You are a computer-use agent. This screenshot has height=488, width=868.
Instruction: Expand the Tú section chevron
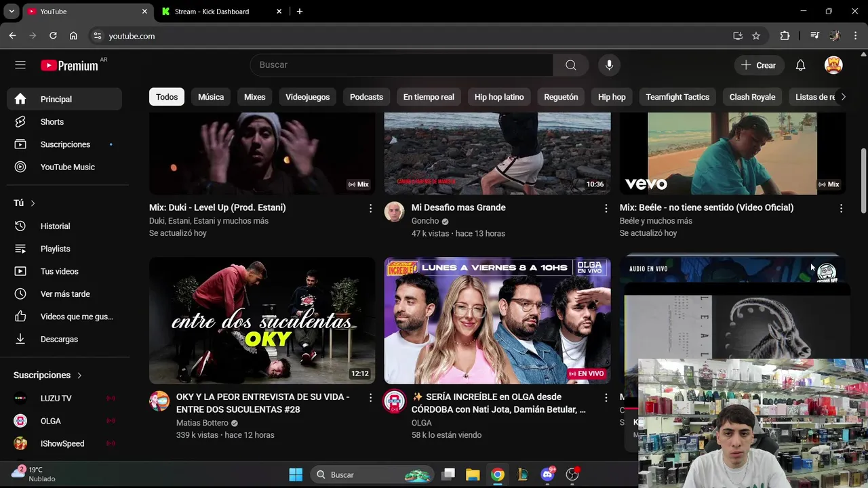[33, 203]
